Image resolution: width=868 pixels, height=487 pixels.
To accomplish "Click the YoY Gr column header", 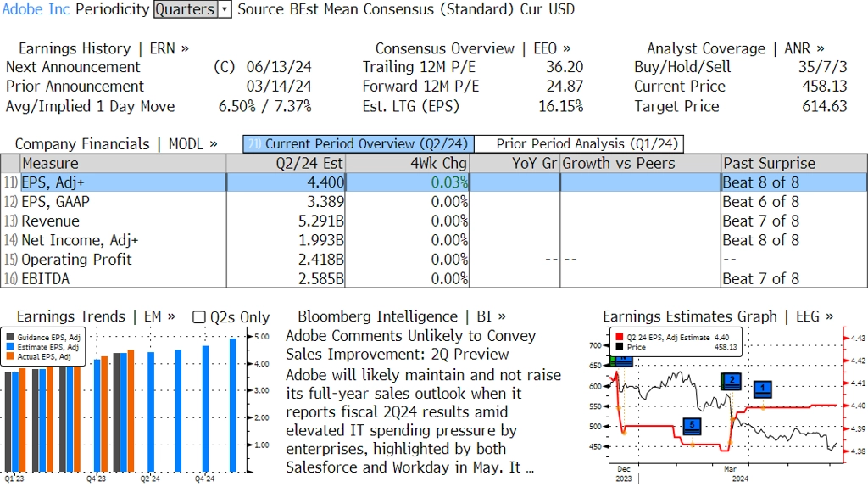I will pos(515,164).
